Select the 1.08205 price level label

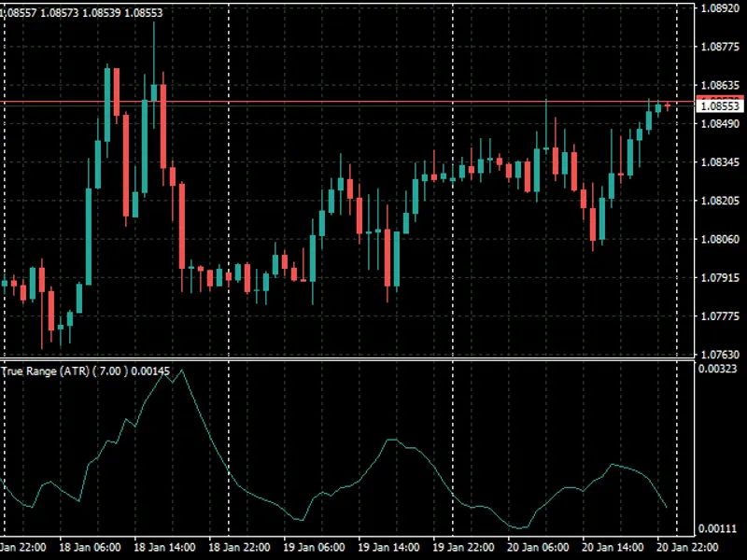720,201
